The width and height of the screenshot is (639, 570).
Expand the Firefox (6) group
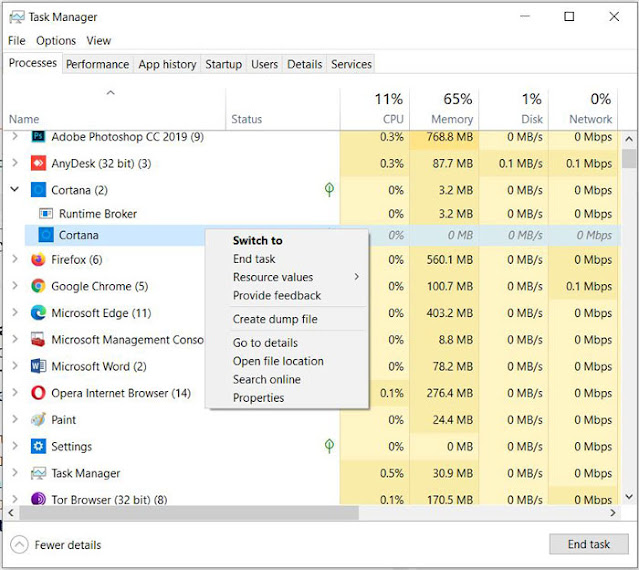15,259
